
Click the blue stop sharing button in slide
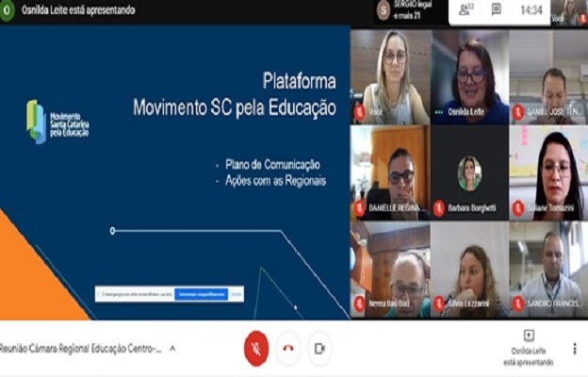tap(202, 294)
